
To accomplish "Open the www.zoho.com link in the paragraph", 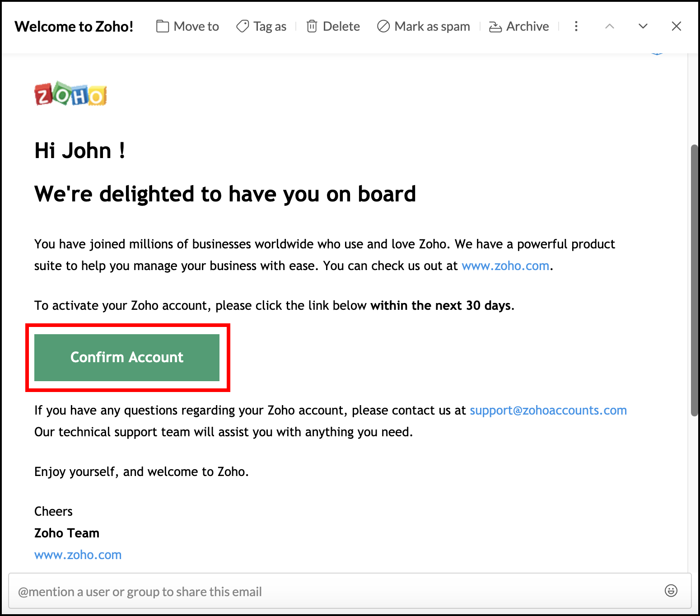I will (x=505, y=266).
